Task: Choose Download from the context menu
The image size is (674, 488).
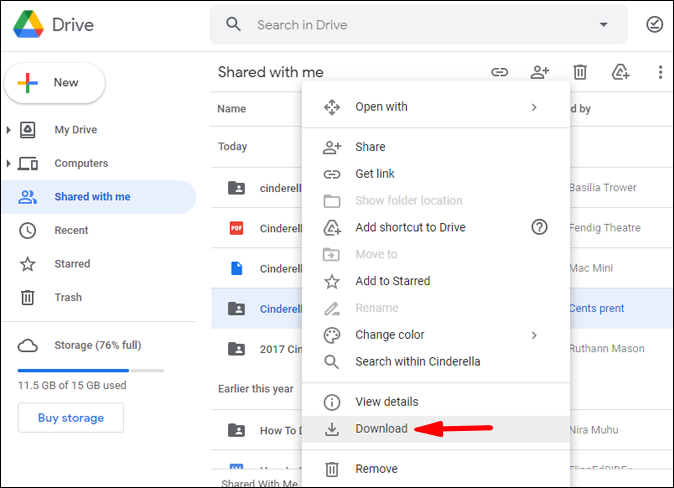Action: (x=381, y=429)
